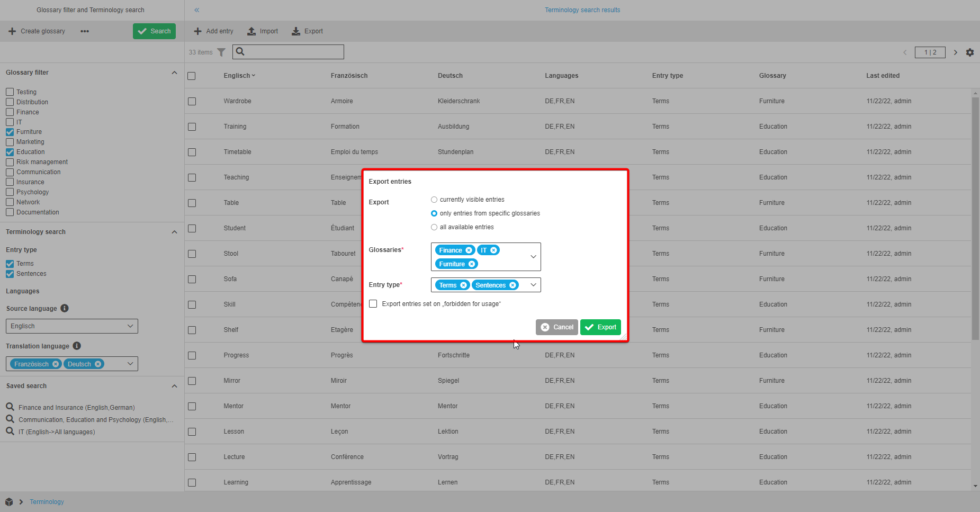Select the currently visible entries radio option

point(434,200)
